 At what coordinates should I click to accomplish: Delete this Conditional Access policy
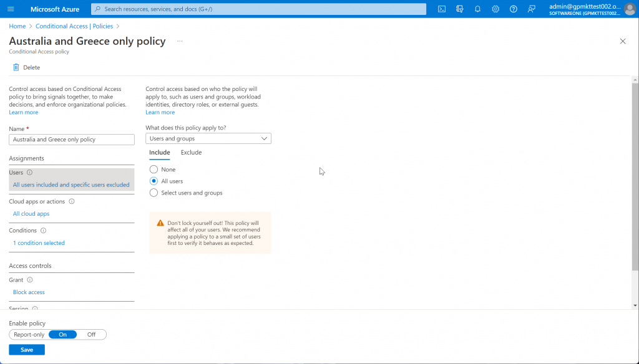pos(26,67)
